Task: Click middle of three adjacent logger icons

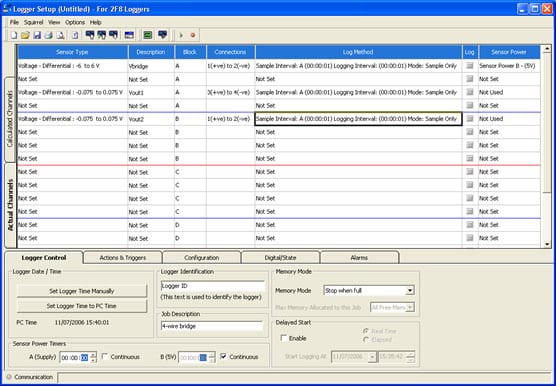Action: 102,35
